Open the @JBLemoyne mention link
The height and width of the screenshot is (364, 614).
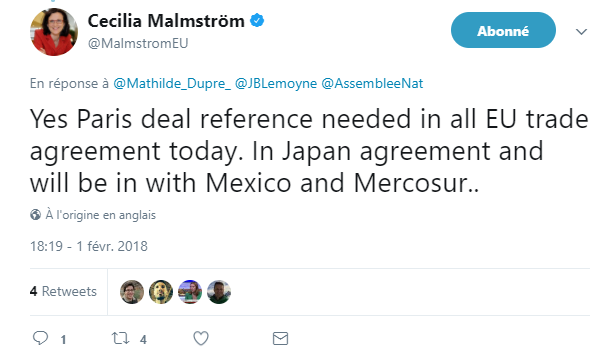coord(276,83)
